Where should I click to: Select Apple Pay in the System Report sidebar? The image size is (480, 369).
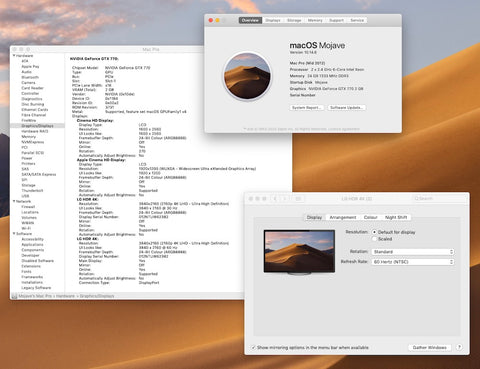[x=30, y=66]
